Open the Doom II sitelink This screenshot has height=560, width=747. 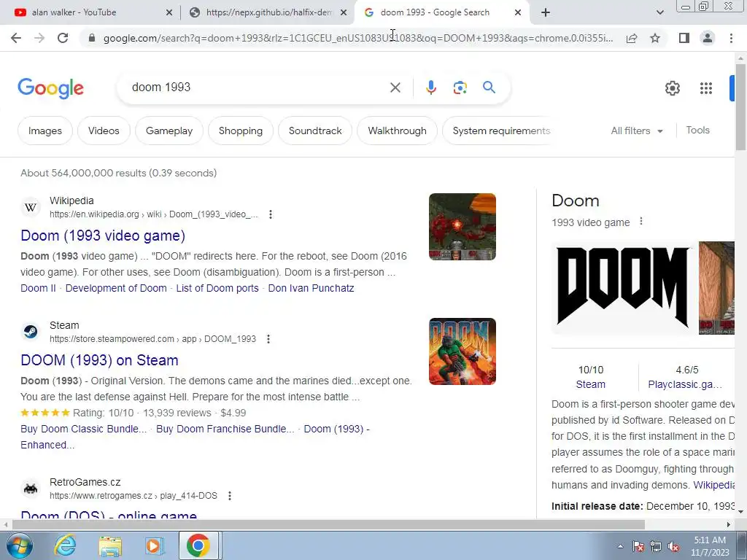(38, 288)
